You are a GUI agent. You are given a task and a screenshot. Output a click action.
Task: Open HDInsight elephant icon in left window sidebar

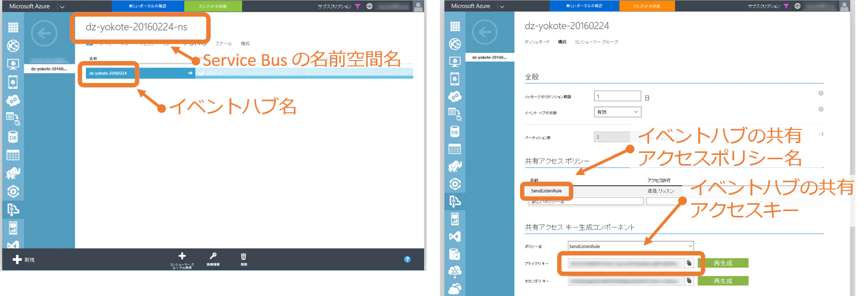pos(13,173)
